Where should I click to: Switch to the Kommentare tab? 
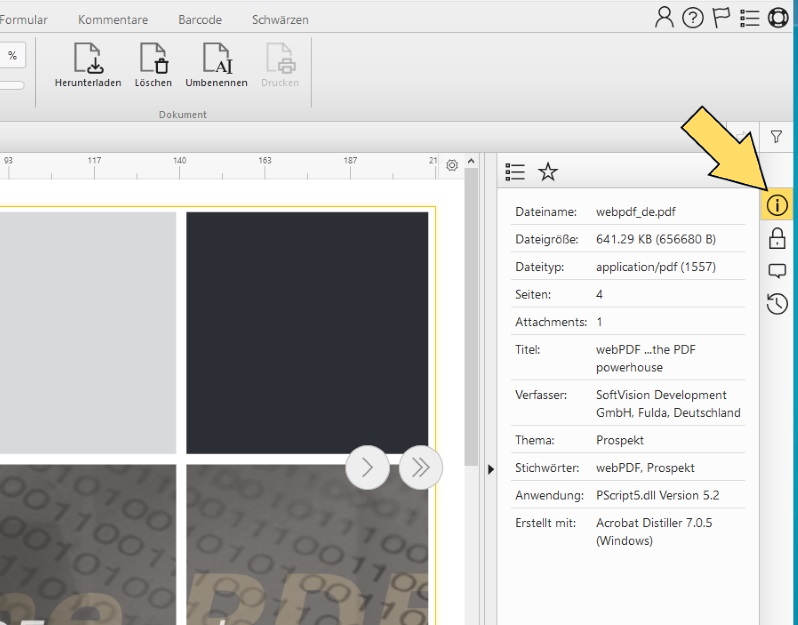click(x=113, y=20)
